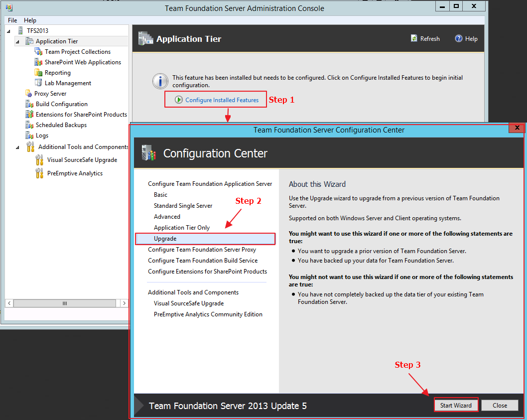Click the Configure Installed Features link

click(x=222, y=100)
